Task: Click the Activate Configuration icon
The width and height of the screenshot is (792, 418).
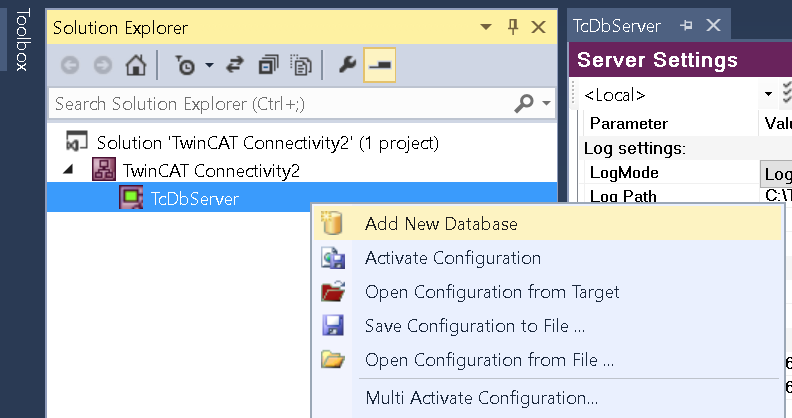Action: 333,258
